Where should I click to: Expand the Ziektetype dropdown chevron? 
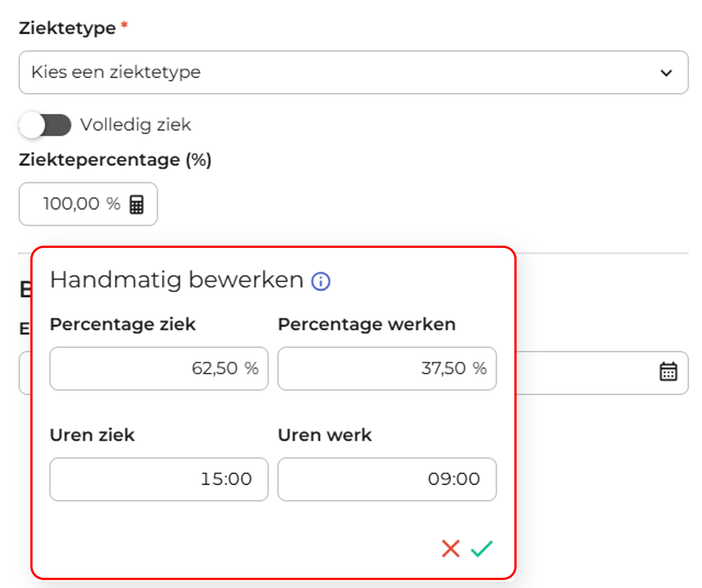point(666,73)
